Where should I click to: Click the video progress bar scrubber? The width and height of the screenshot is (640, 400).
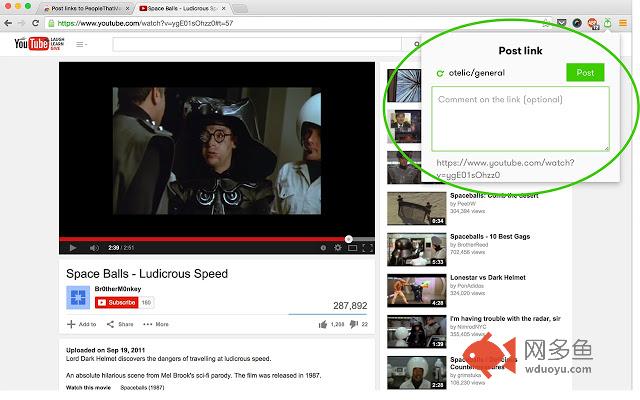click(349, 239)
